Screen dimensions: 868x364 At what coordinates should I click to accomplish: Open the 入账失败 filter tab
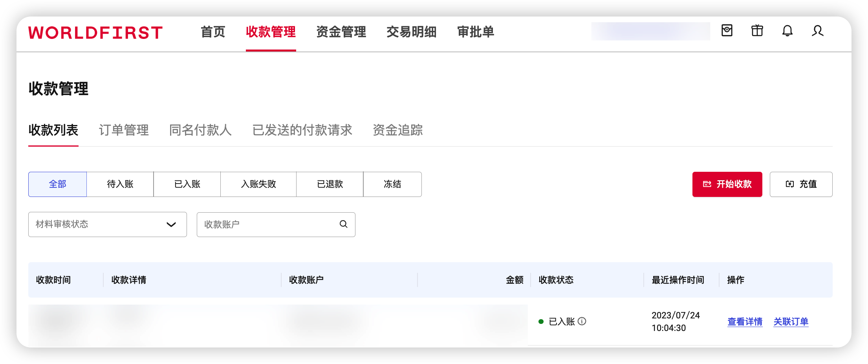pos(258,184)
